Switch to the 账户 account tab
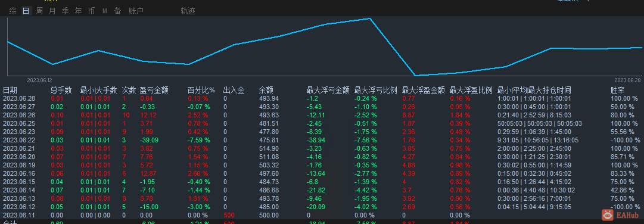This screenshot has height=224, width=644. (x=136, y=11)
